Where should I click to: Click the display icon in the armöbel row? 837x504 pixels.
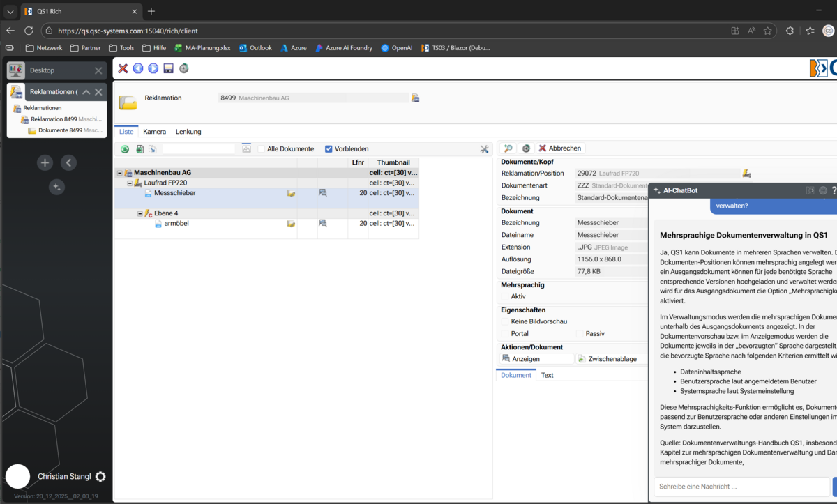point(323,224)
